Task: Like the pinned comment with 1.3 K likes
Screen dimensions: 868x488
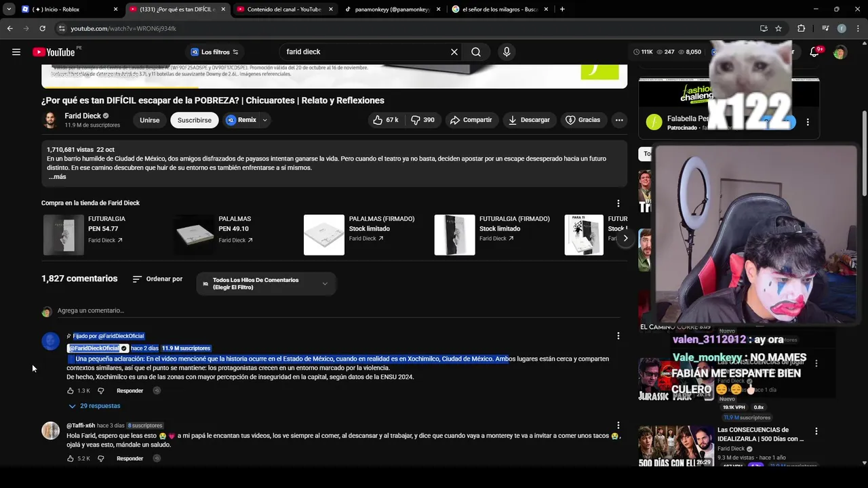Action: tap(71, 391)
